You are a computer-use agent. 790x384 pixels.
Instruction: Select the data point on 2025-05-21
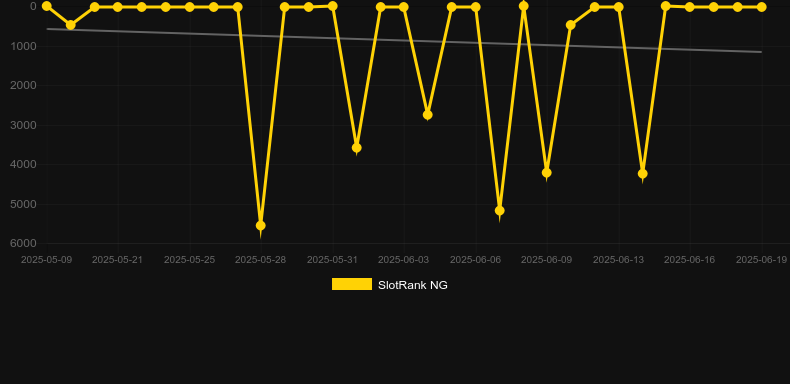(x=118, y=7)
